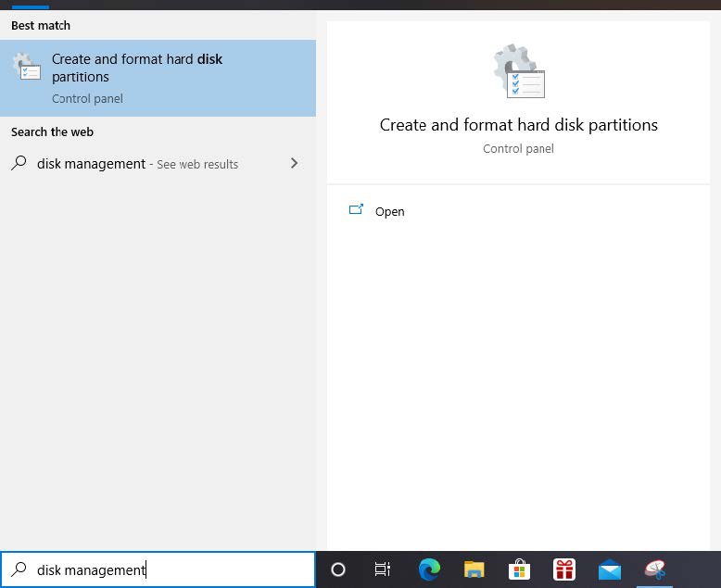721x588 pixels.
Task: Click the Task View taskbar icon
Action: (382, 569)
